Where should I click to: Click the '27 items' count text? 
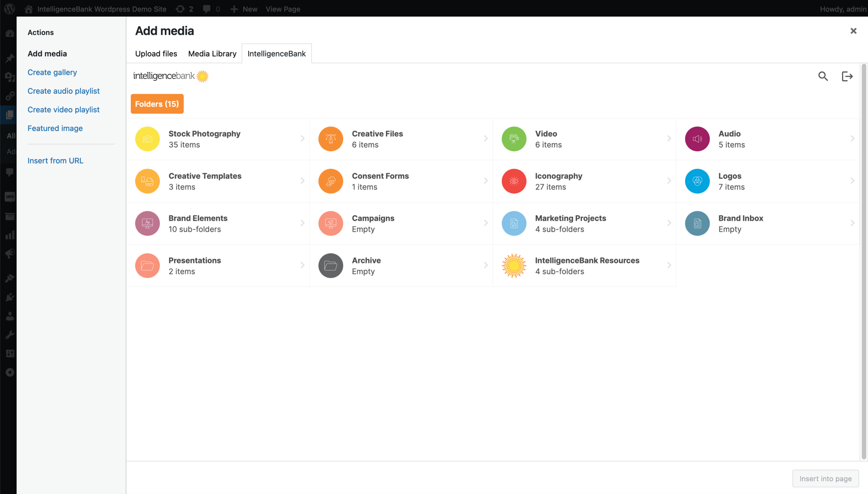551,187
